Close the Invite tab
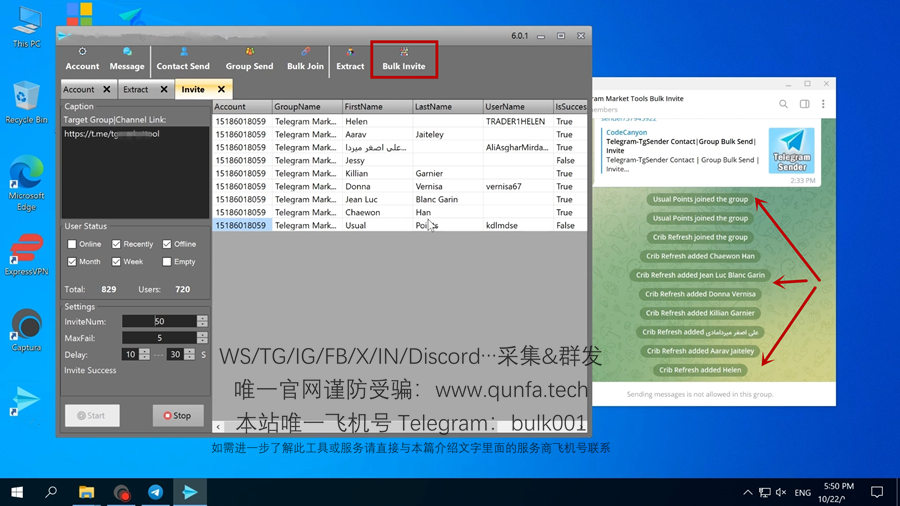Image resolution: width=900 pixels, height=506 pixels. coord(222,89)
